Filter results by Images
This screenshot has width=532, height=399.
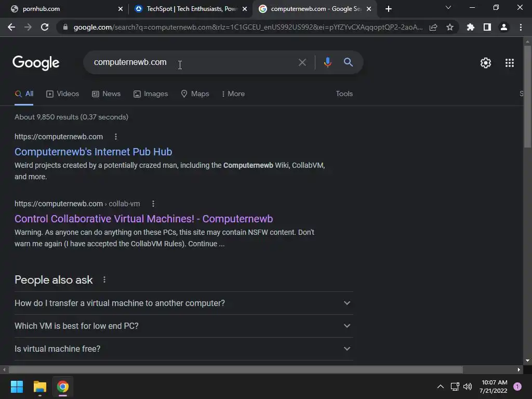tap(151, 94)
